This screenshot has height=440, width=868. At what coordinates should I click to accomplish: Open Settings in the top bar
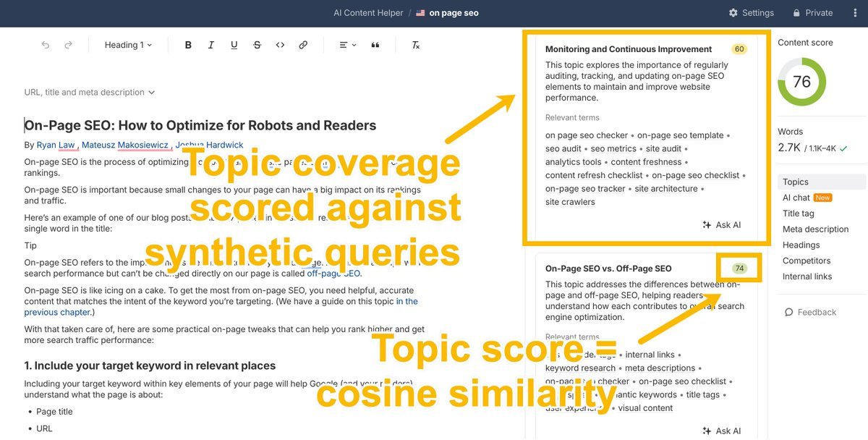coord(751,13)
